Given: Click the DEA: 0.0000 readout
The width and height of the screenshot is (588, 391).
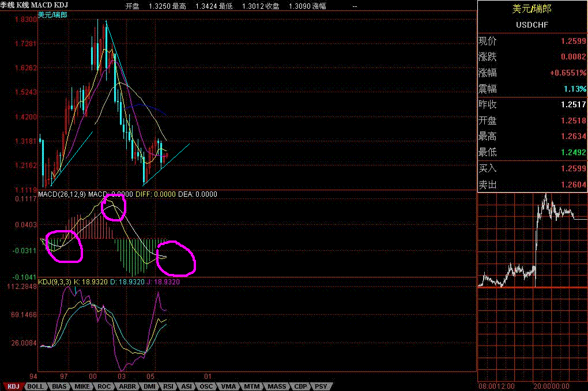Looking at the screenshot, I should [x=198, y=194].
